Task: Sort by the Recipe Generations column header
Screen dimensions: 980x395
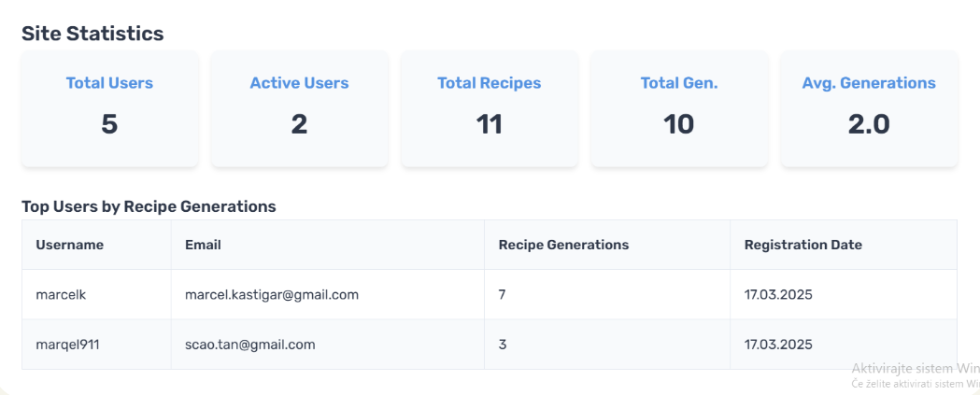Action: tap(563, 245)
